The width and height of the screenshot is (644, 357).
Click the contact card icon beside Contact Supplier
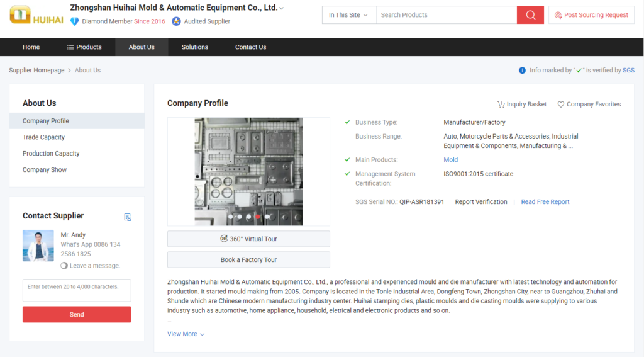[127, 217]
